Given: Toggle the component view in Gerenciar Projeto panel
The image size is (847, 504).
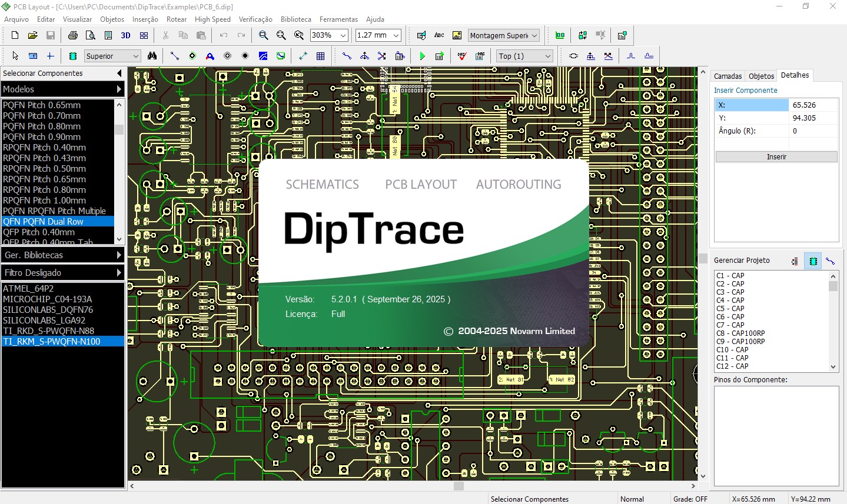Looking at the screenshot, I should coord(813,261).
